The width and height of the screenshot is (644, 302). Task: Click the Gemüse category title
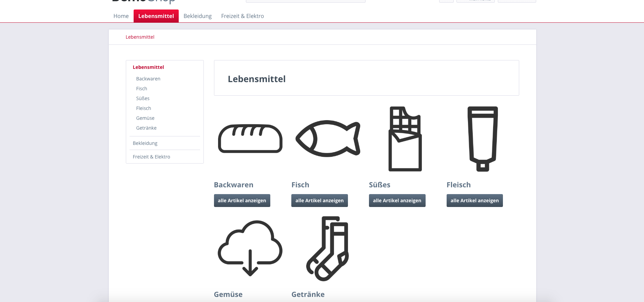(x=228, y=295)
